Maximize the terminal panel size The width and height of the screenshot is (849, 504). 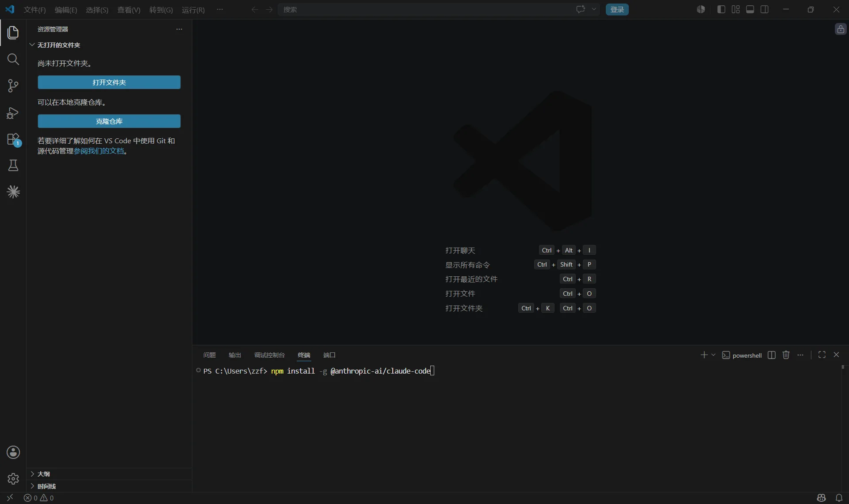[822, 355]
